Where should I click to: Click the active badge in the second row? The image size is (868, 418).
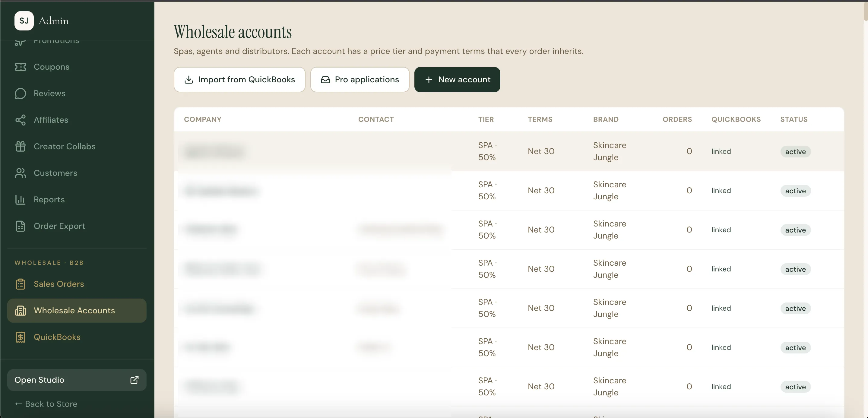pyautogui.click(x=796, y=191)
